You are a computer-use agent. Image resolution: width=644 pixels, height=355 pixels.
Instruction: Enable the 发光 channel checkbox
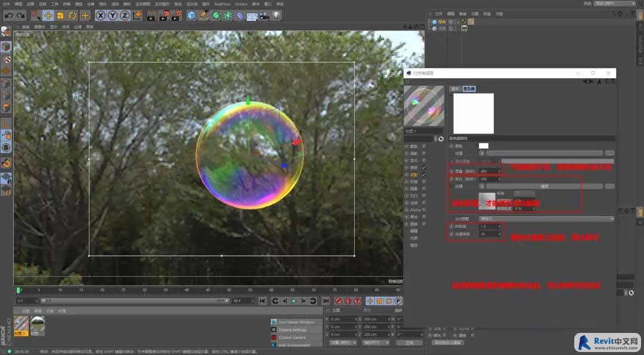424,160
